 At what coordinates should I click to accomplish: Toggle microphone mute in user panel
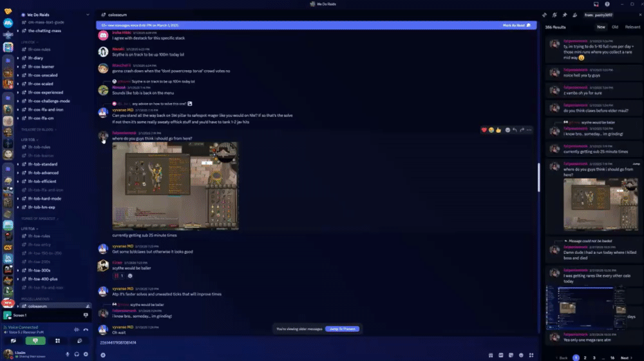pyautogui.click(x=68, y=354)
